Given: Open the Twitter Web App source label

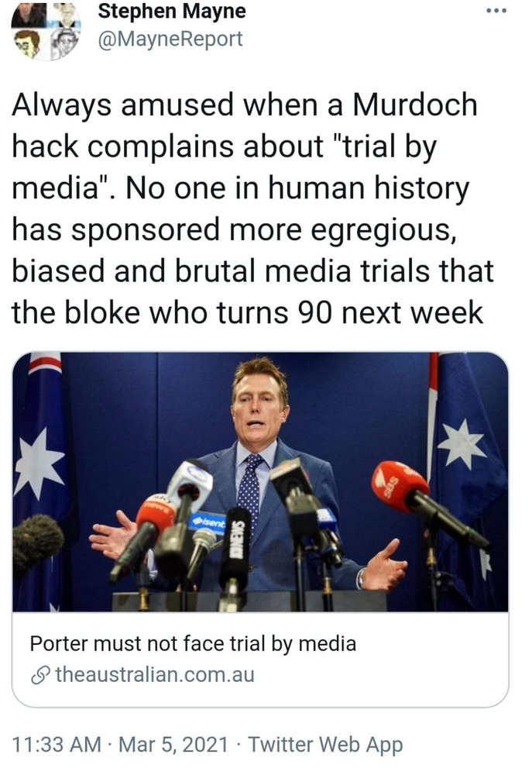Looking at the screenshot, I should [x=325, y=745].
